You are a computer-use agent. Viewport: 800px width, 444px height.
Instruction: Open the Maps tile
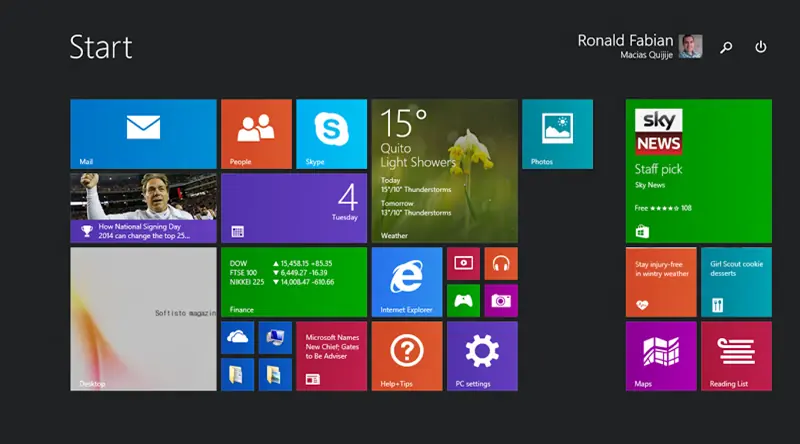pos(661,356)
